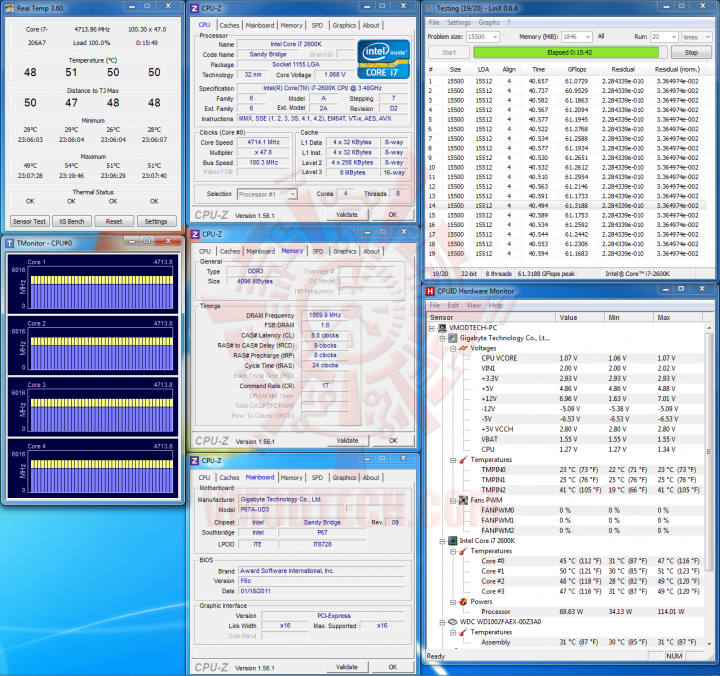Open Real Temp Settings
The height and width of the screenshot is (676, 720).
[156, 221]
